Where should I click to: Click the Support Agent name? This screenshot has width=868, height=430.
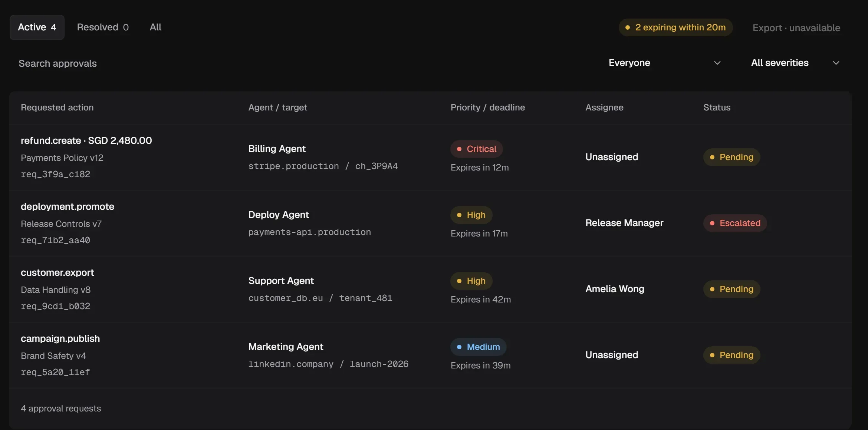coord(281,281)
